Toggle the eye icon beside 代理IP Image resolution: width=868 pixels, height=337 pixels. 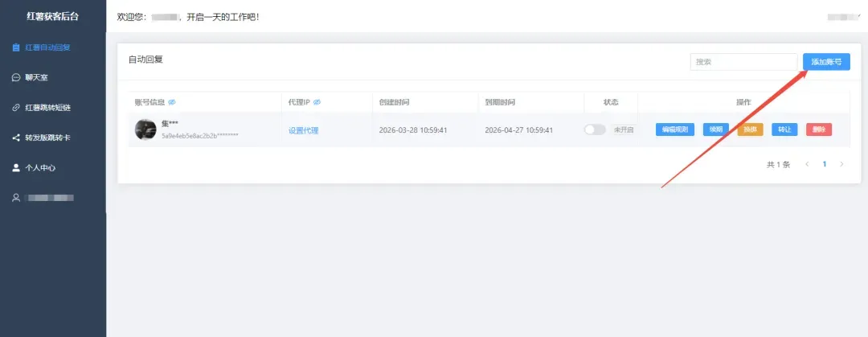click(x=317, y=102)
